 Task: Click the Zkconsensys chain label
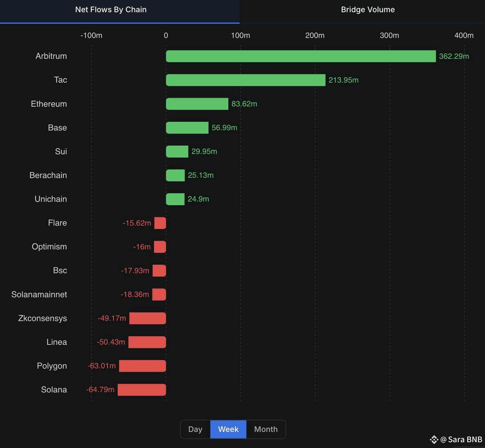coord(42,318)
